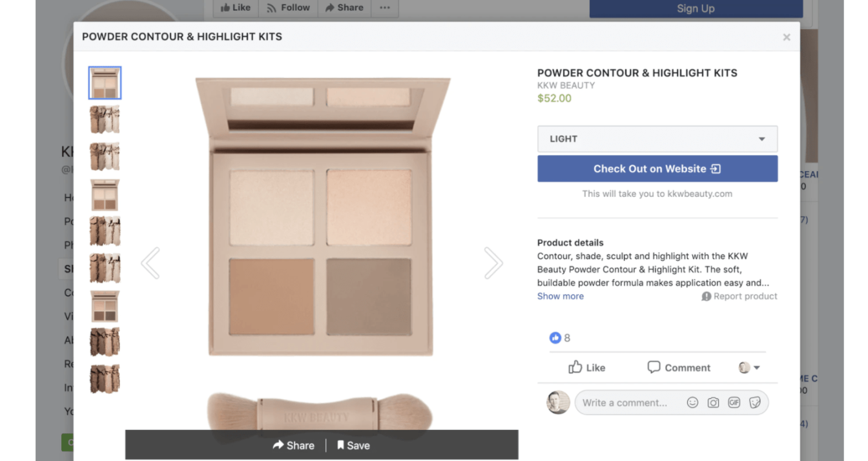Image resolution: width=868 pixels, height=461 pixels.
Task: Go to the next product image arrow
Action: click(493, 263)
